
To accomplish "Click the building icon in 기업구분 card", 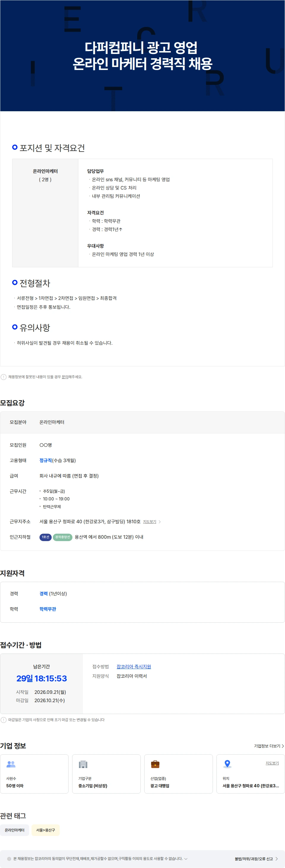I will [x=83, y=764].
